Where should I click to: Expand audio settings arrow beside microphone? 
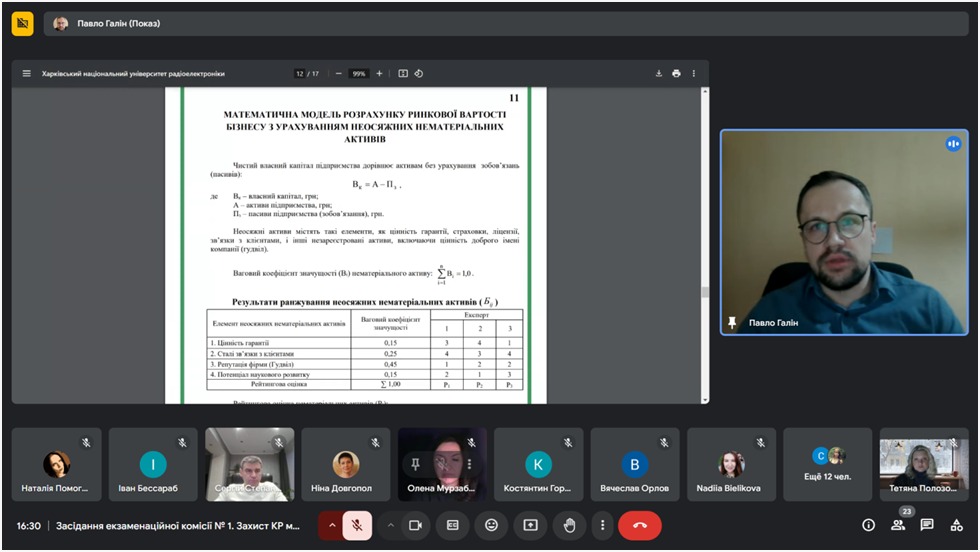pos(331,525)
